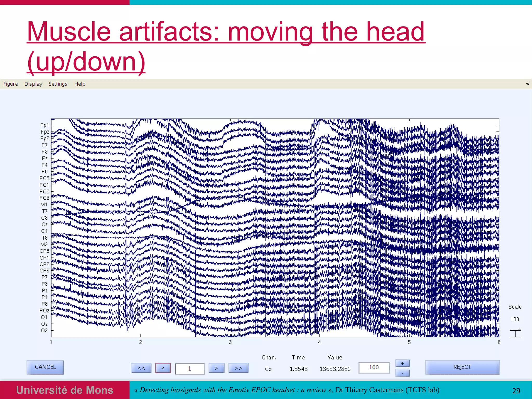Click the Cz channel label on axis
The image size is (532, 399).
(44, 224)
